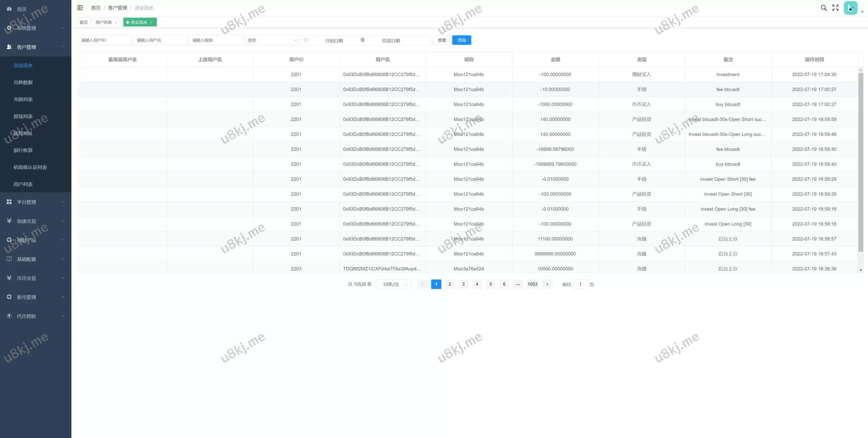Click the 首页 dashboard icon in sidebar

tap(9, 9)
